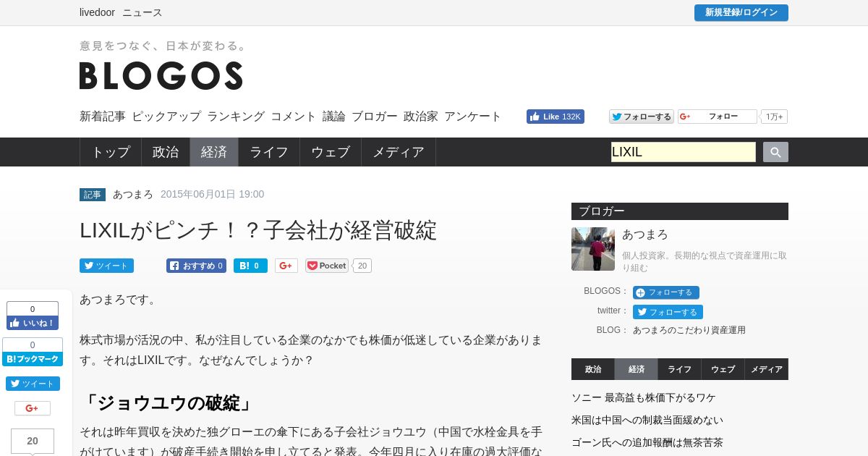
Task: Click the search magnifier button
Action: 775,152
